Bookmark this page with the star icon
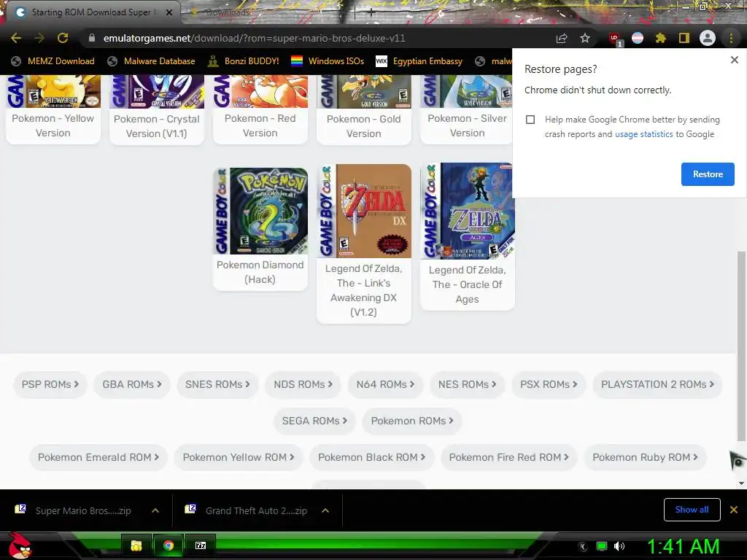This screenshot has width=747, height=560. 585,38
